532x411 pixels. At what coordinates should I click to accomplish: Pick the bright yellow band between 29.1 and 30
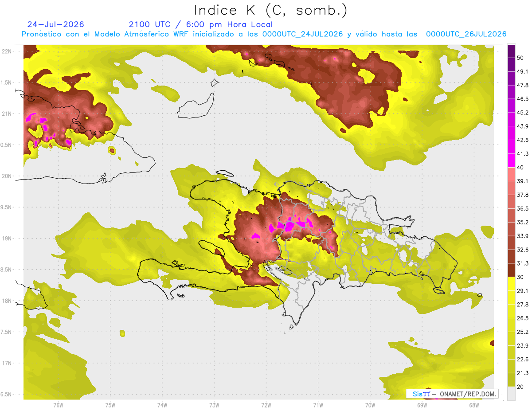coord(511,283)
